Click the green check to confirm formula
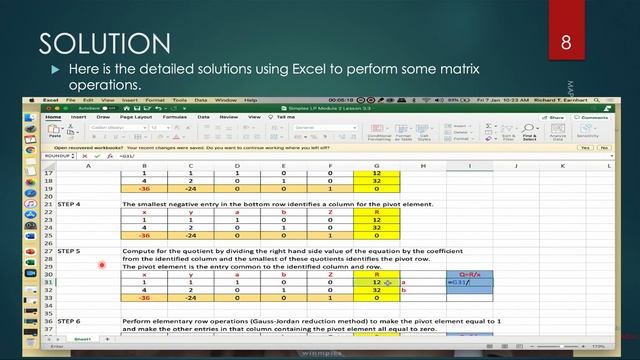Image resolution: width=640 pixels, height=360 pixels. point(97,156)
